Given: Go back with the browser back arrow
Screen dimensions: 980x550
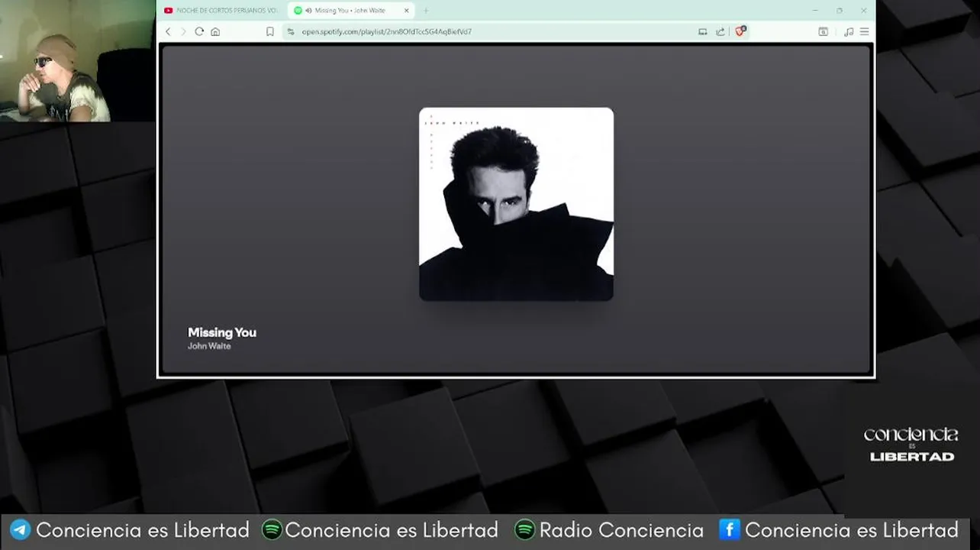Looking at the screenshot, I should coord(169,31).
